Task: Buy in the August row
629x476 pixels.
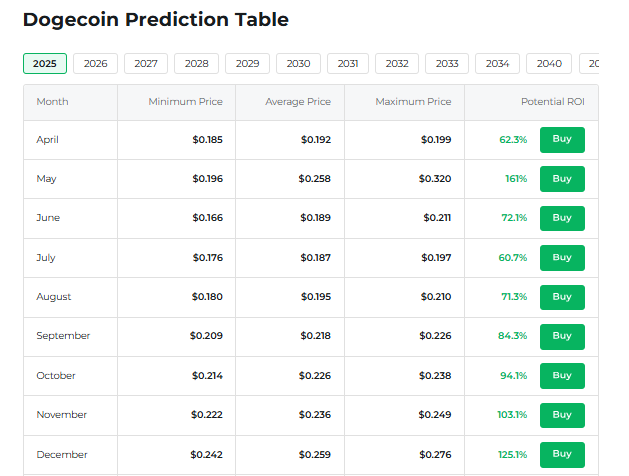Action: 562,297
